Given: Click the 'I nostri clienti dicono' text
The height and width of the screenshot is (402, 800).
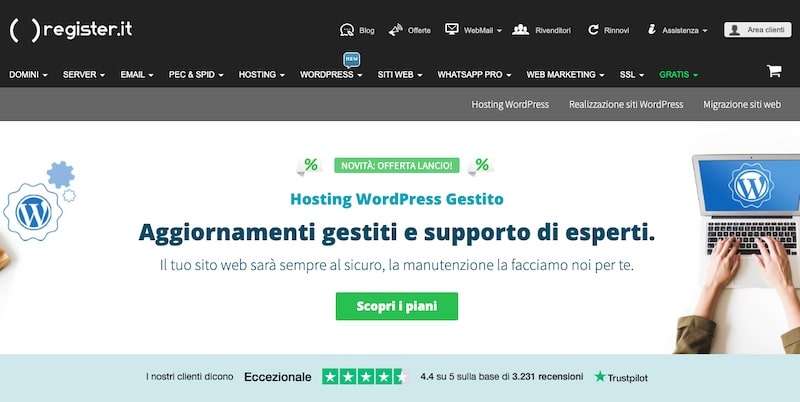Looking at the screenshot, I should click(189, 376).
